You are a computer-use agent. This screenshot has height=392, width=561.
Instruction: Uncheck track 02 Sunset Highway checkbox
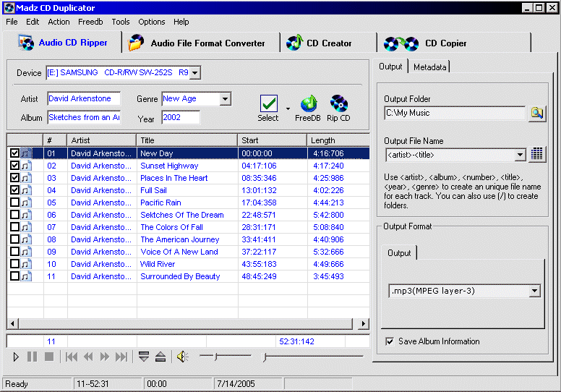point(14,166)
